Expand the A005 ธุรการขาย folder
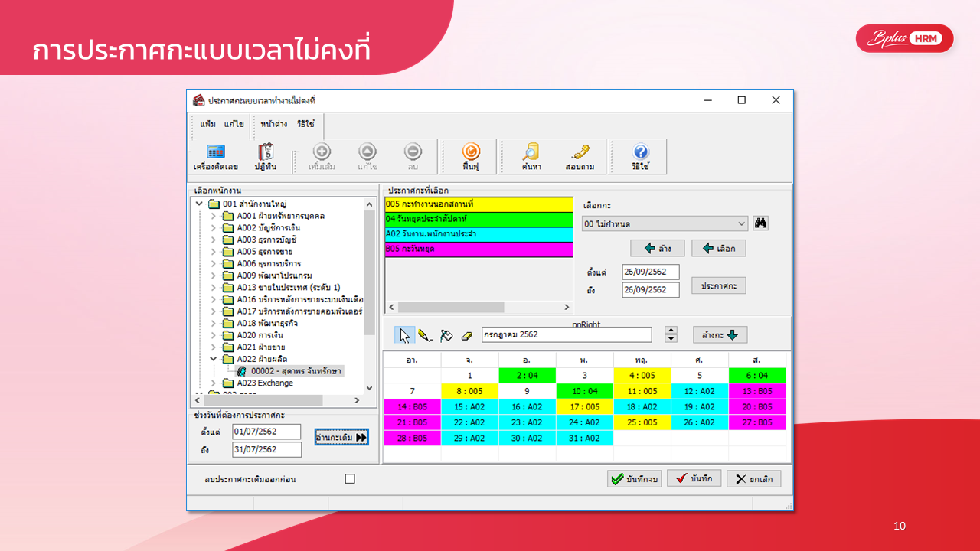The width and height of the screenshot is (980, 551). (x=214, y=252)
